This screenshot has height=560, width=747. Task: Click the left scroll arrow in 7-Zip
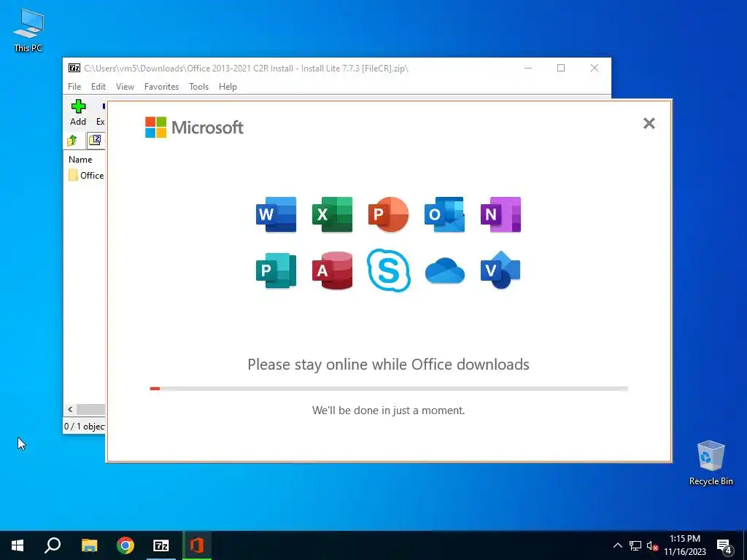[x=71, y=410]
